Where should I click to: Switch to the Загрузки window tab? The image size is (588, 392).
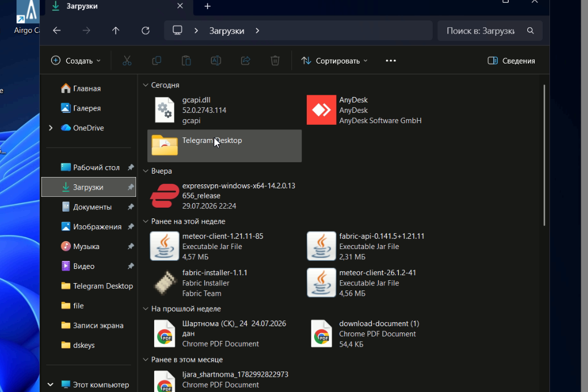click(x=118, y=6)
